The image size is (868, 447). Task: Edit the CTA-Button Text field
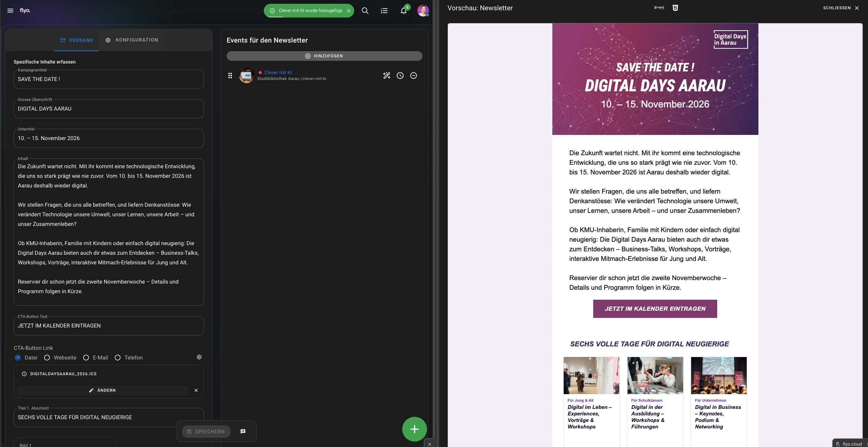(x=109, y=326)
